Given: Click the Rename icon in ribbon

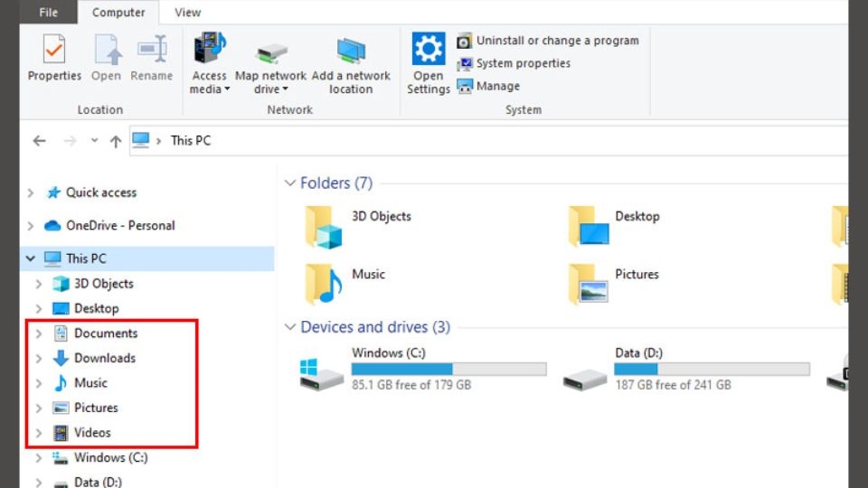Looking at the screenshot, I should (x=152, y=51).
